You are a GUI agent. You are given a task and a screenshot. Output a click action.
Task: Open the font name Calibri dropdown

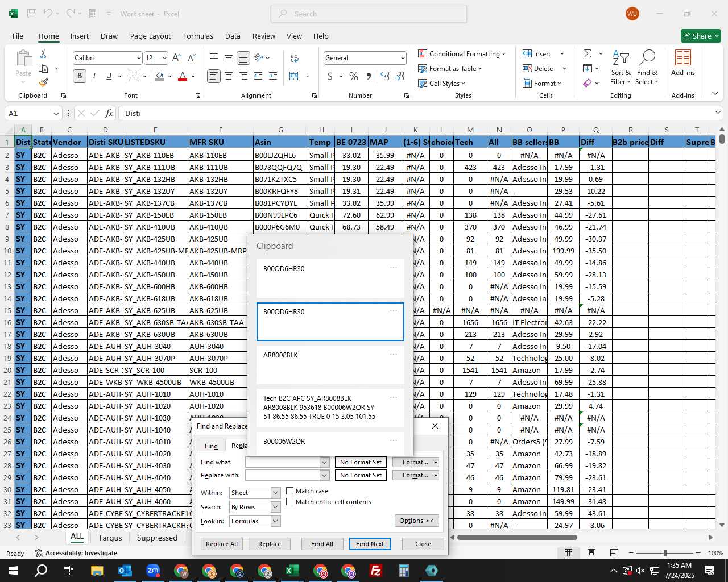138,58
